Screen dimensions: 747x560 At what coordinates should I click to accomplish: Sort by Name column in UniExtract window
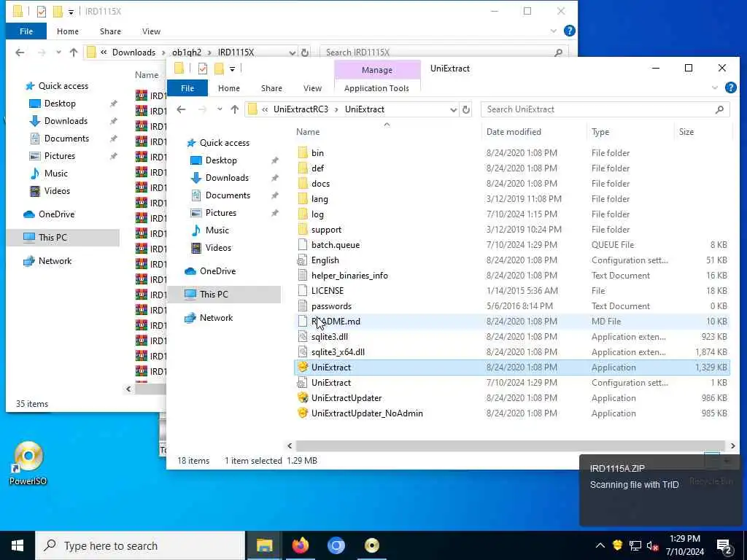coord(308,132)
